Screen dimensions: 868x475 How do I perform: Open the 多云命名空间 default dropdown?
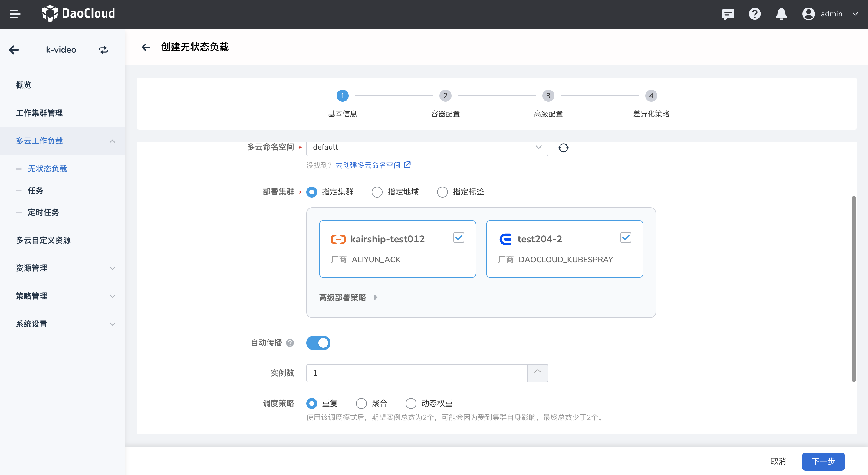click(427, 148)
